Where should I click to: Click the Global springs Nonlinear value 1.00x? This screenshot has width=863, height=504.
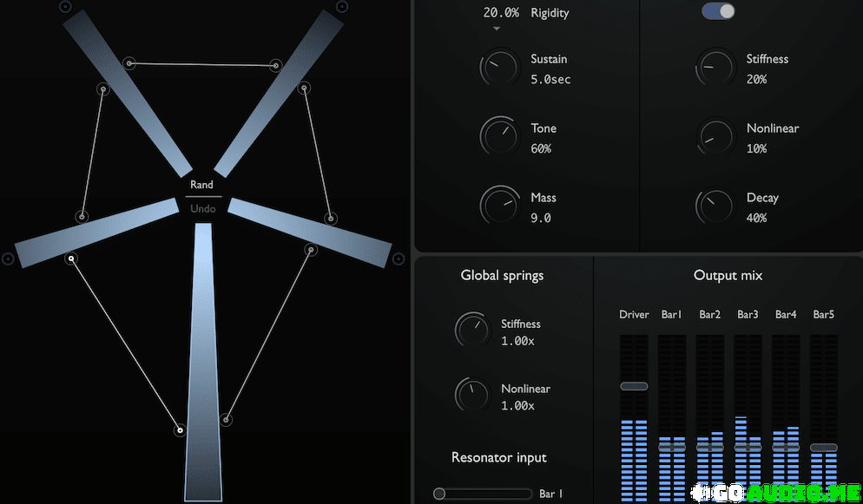coord(517,406)
